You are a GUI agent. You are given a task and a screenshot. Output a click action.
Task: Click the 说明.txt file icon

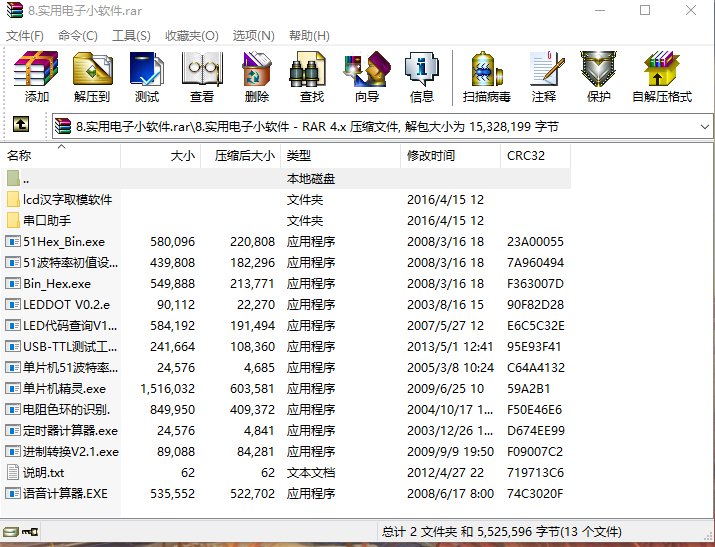click(x=13, y=472)
